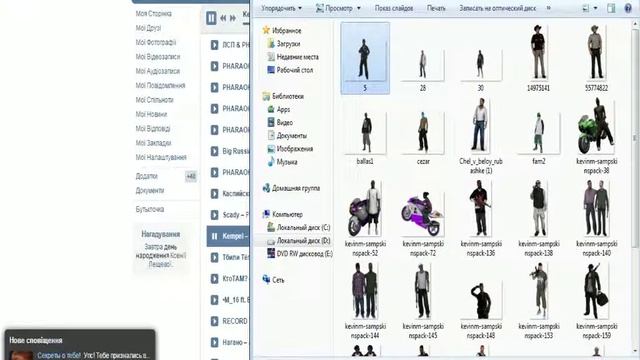Select kevinm-sampskinspack-38 motorcycle thumbnail
Image resolution: width=640 pixels, height=360 pixels.
pyautogui.click(x=596, y=136)
